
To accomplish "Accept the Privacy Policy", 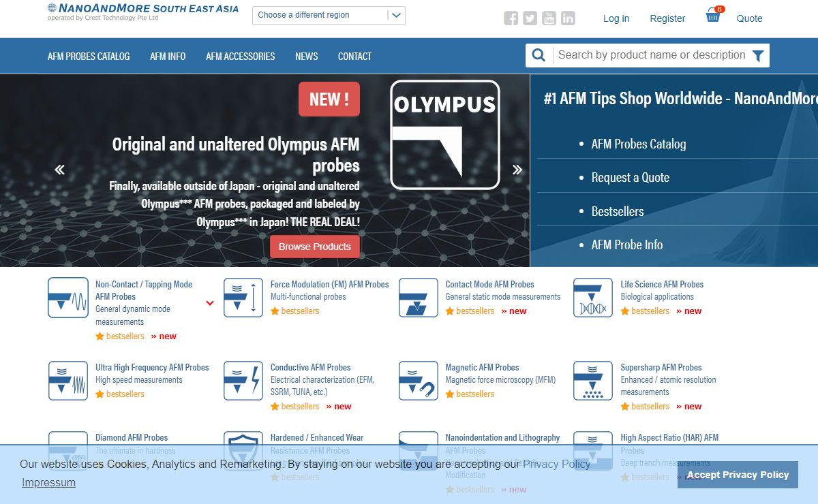I will pyautogui.click(x=738, y=475).
